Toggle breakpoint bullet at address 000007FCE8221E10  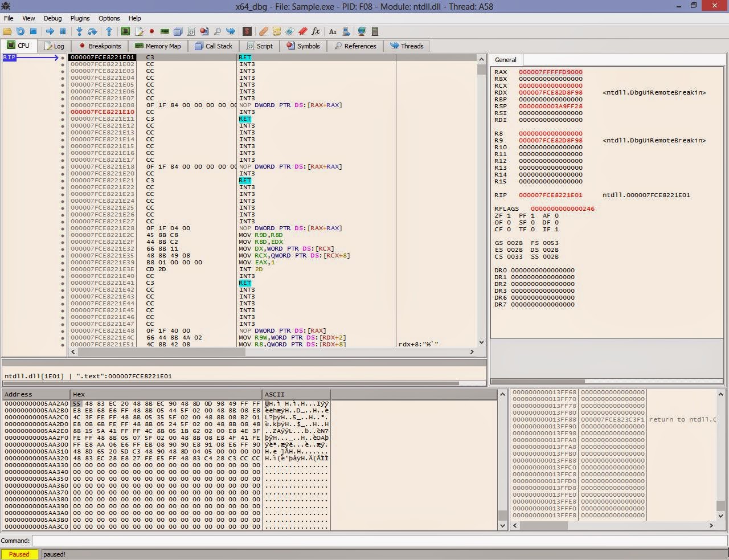[63, 112]
